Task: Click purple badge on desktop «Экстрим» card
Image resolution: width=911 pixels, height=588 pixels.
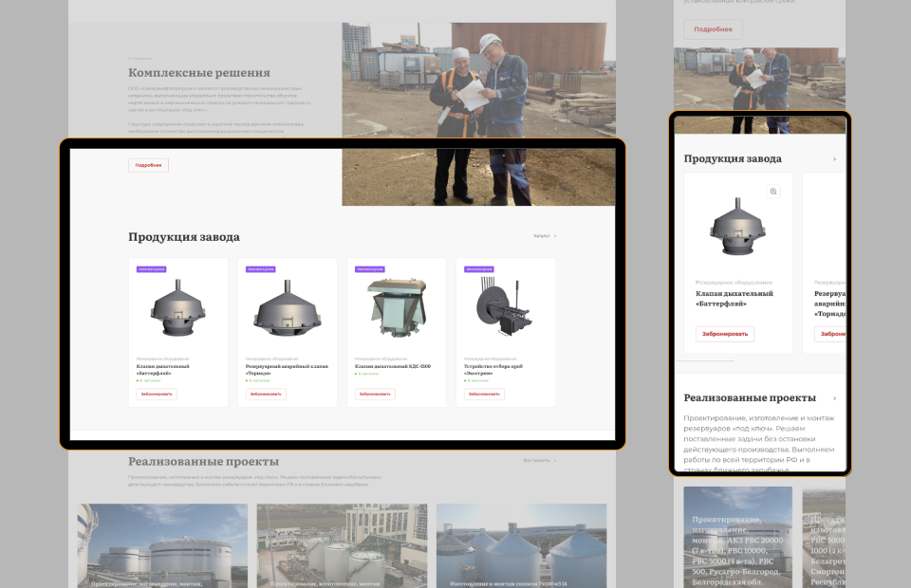Action: [x=478, y=269]
